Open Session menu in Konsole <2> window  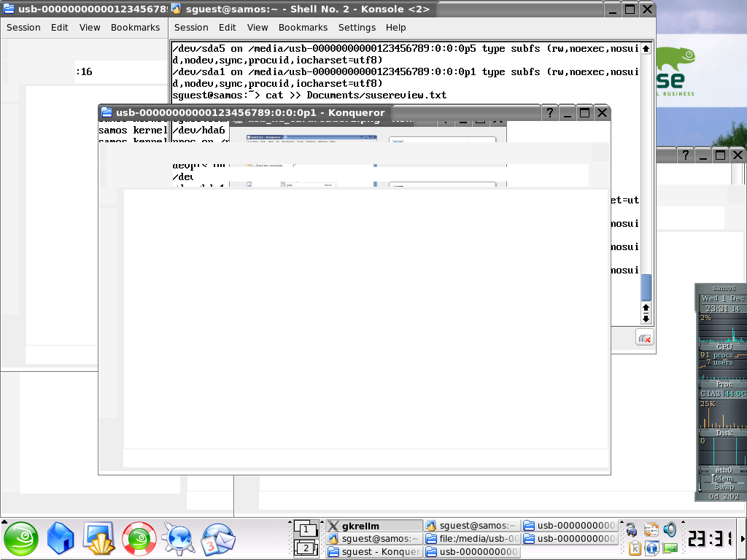click(191, 28)
